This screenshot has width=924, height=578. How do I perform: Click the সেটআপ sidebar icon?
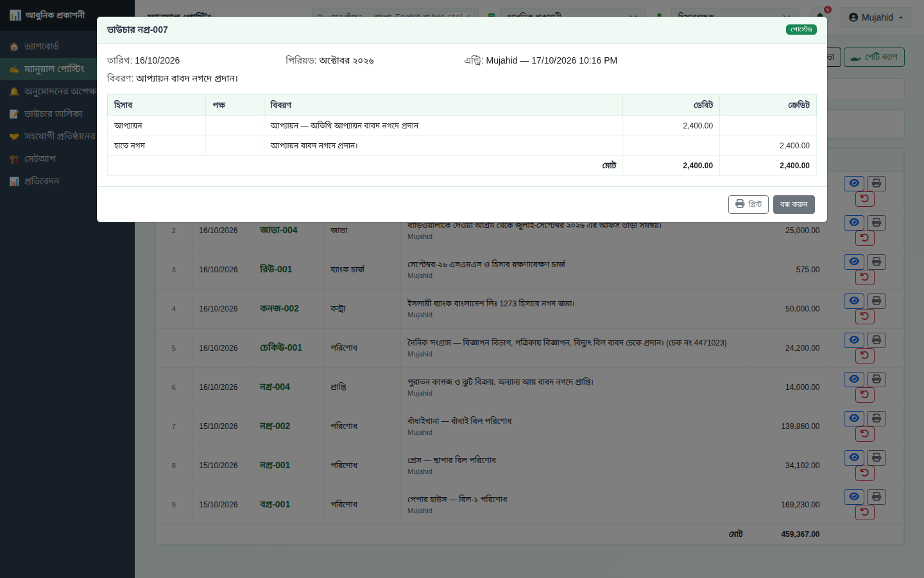coord(14,159)
